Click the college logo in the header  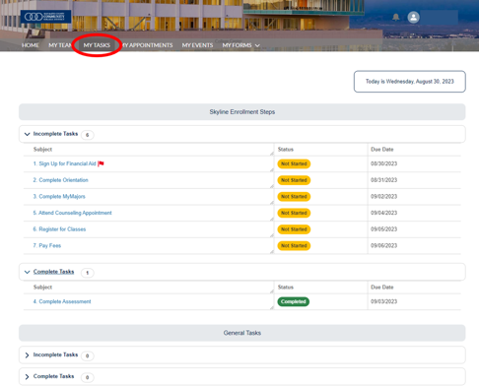coord(46,17)
